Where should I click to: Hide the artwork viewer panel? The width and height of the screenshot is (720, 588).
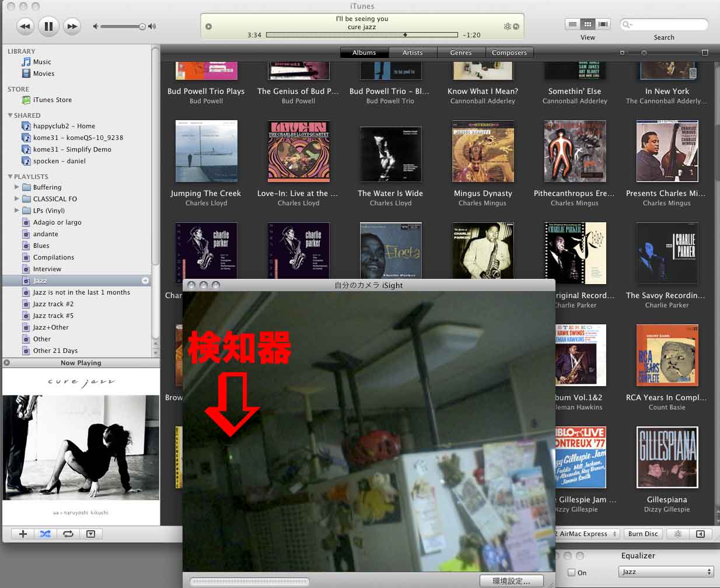click(x=91, y=534)
